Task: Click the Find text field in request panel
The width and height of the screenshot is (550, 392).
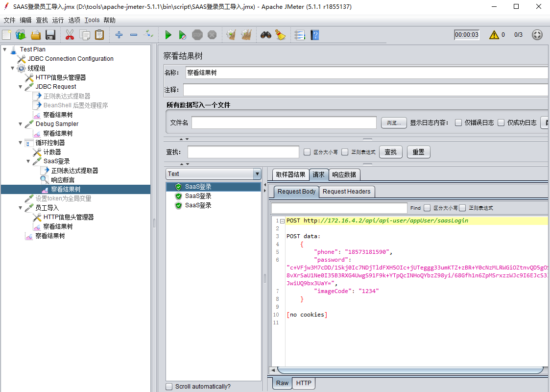Action: click(339, 208)
